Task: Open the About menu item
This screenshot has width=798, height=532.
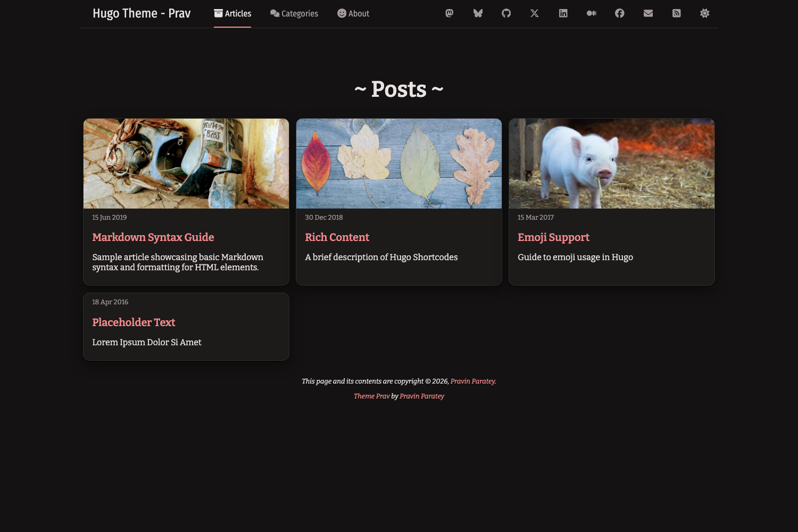Action: tap(353, 14)
